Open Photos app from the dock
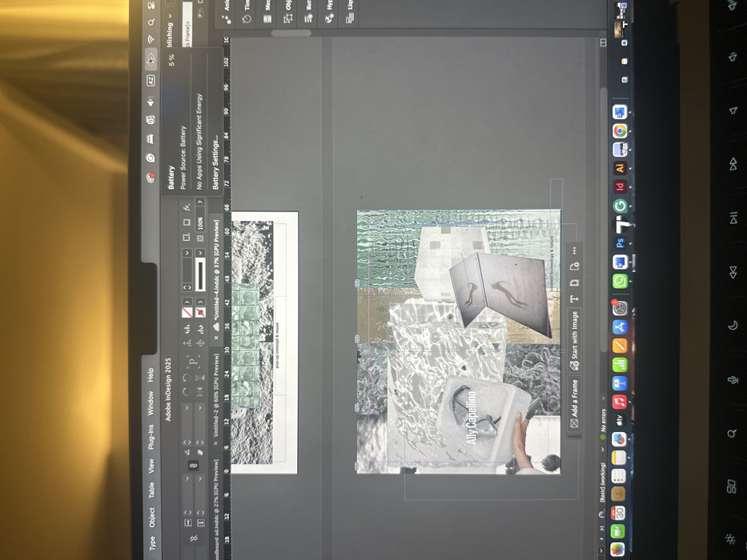The height and width of the screenshot is (560, 747). coord(617,550)
